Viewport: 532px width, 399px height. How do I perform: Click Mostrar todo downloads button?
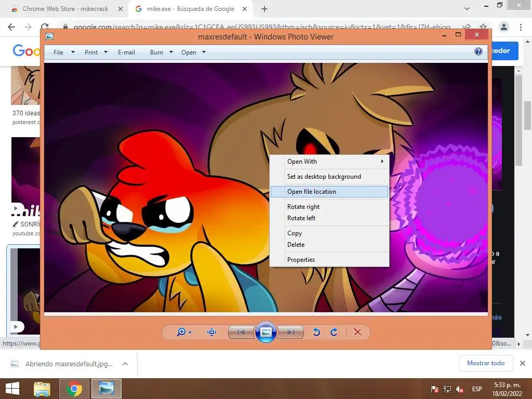(x=486, y=363)
